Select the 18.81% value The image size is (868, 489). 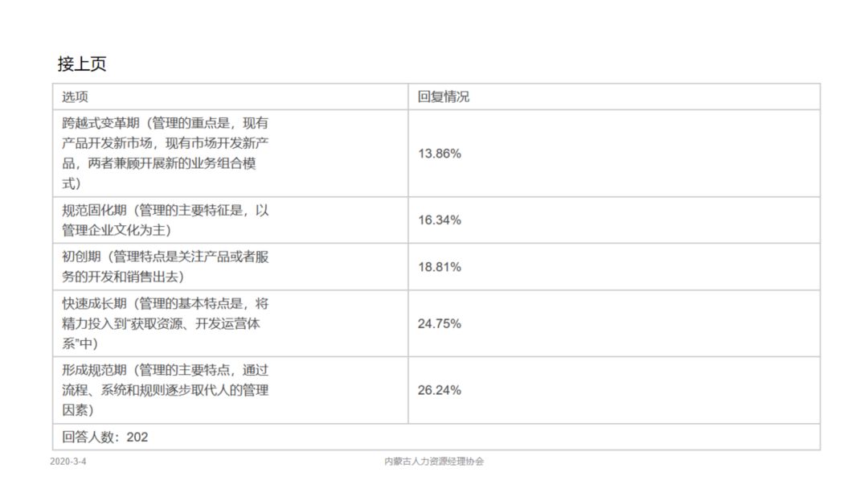[439, 266]
